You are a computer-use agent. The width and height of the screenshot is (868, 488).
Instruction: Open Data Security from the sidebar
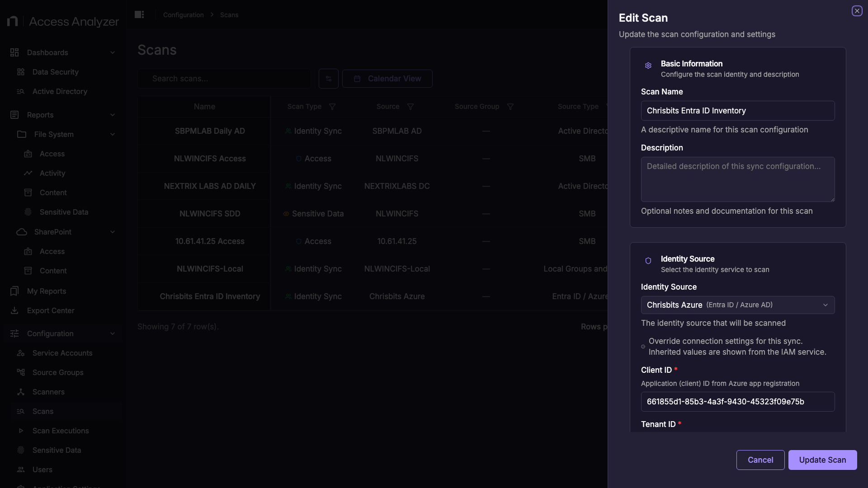pyautogui.click(x=55, y=72)
